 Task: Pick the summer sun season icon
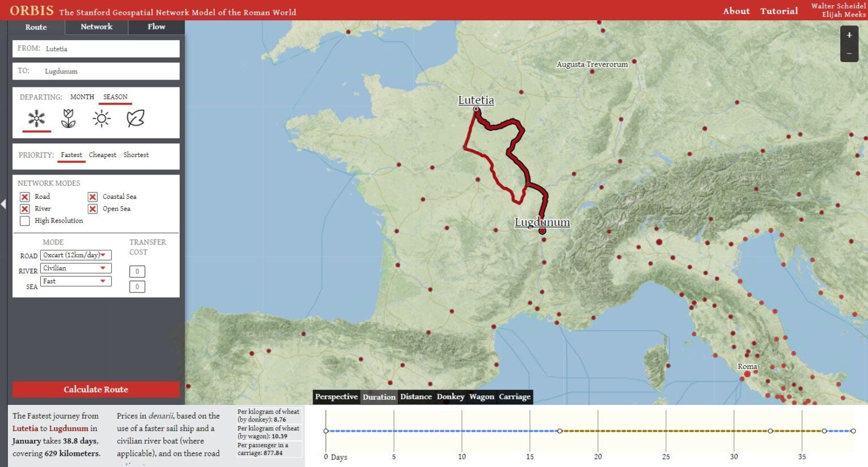[102, 119]
